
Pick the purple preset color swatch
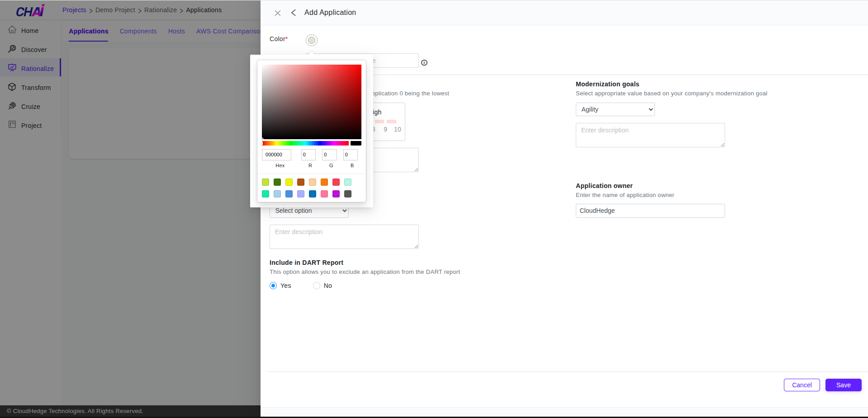click(x=336, y=194)
